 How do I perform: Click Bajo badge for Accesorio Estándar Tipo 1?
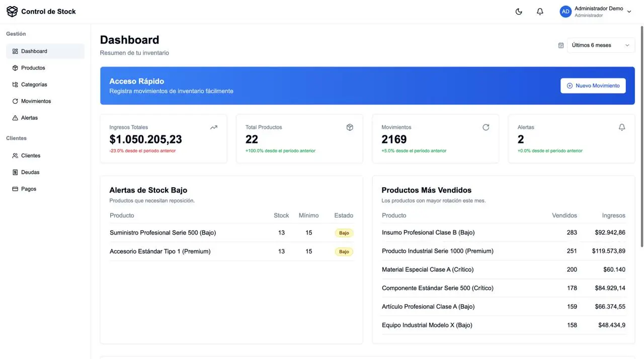click(x=344, y=252)
